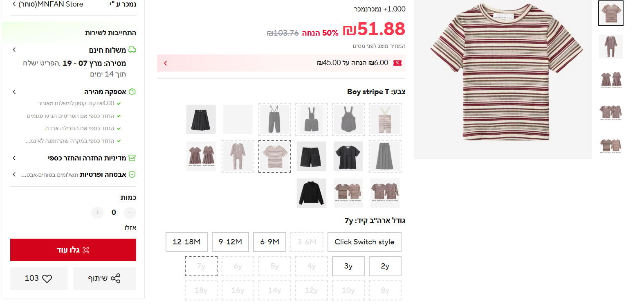The image size is (644, 307).
Task: Click the heart wishlist icon showing 103
Action: pyautogui.click(x=47, y=279)
